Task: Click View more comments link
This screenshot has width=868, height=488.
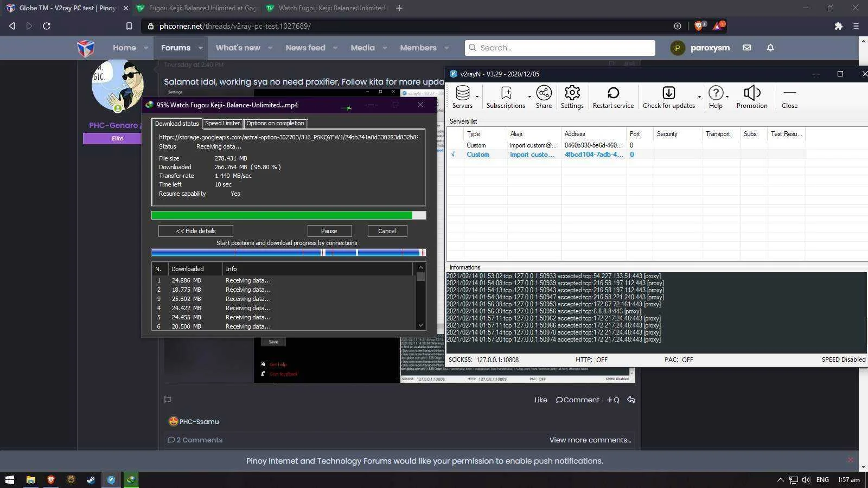Action: pos(590,440)
